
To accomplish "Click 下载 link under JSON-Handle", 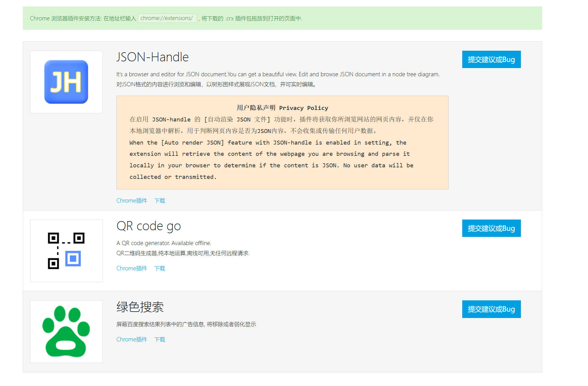I will point(160,200).
